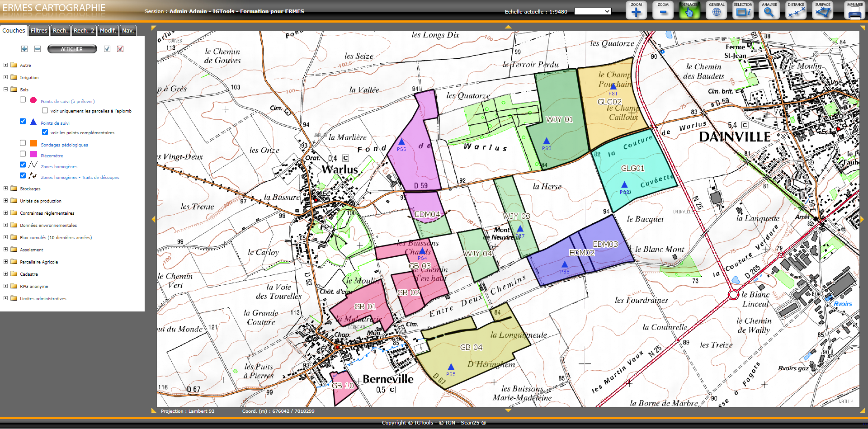Screen dimensions: 868x429
Task: Collapse the Sols folder
Action: pos(5,90)
